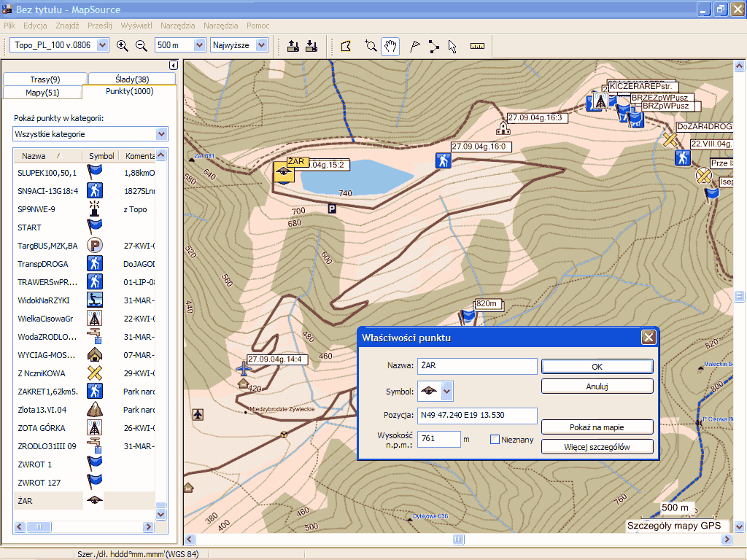Image resolution: width=747 pixels, height=560 pixels.
Task: Click the Symbol column header
Action: [x=101, y=156]
